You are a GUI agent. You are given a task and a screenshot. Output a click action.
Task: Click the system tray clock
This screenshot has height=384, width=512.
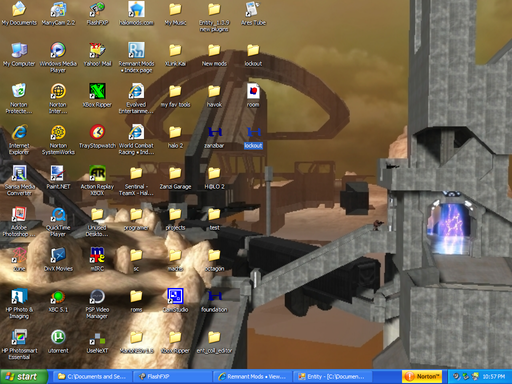click(x=493, y=377)
